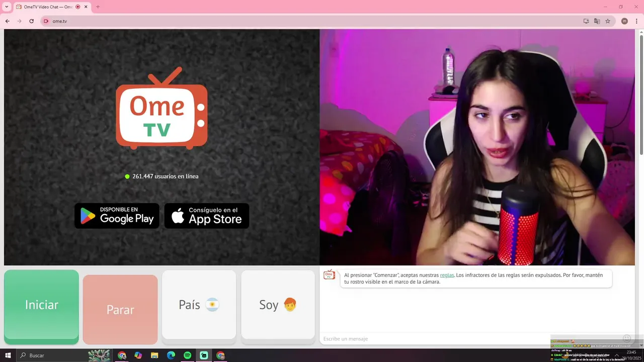644x362 pixels.
Task: Bookmark this page with the star icon
Action: coord(608,21)
